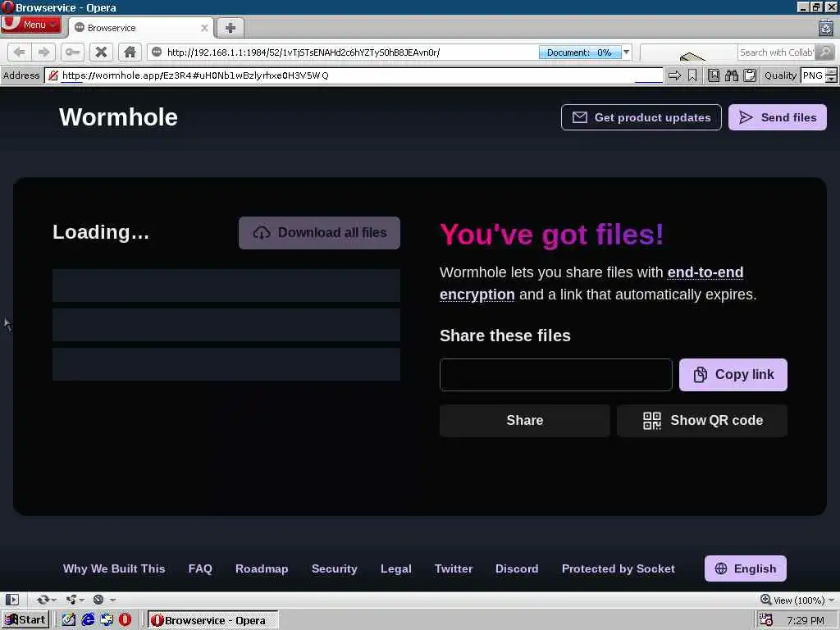Click Download all files button
840x630 pixels.
(x=319, y=232)
